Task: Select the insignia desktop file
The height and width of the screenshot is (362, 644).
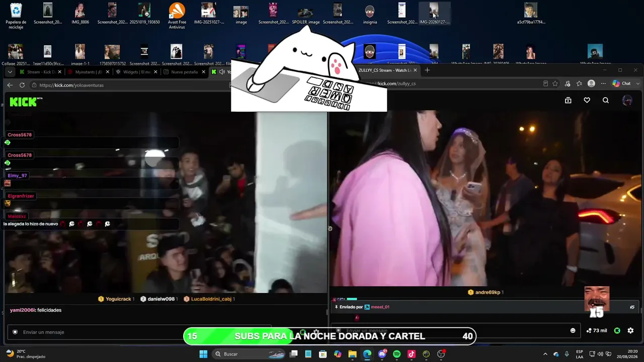Action: [370, 14]
